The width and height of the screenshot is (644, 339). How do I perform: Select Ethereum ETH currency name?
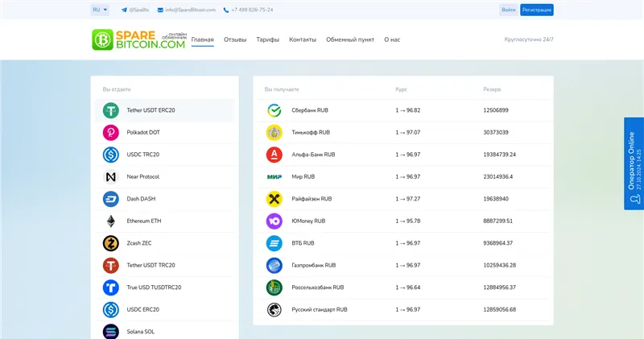[144, 221]
